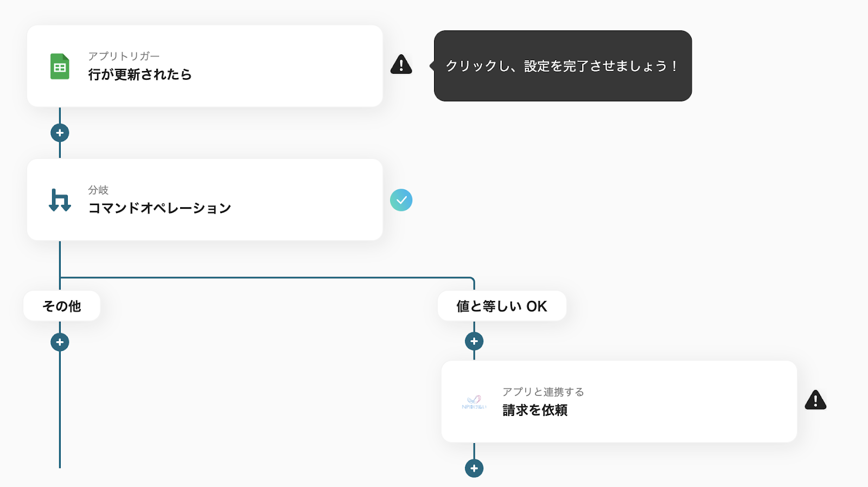Viewport: 868px width, 487px height.
Task: Click the NP後払い app icon
Action: 474,402
